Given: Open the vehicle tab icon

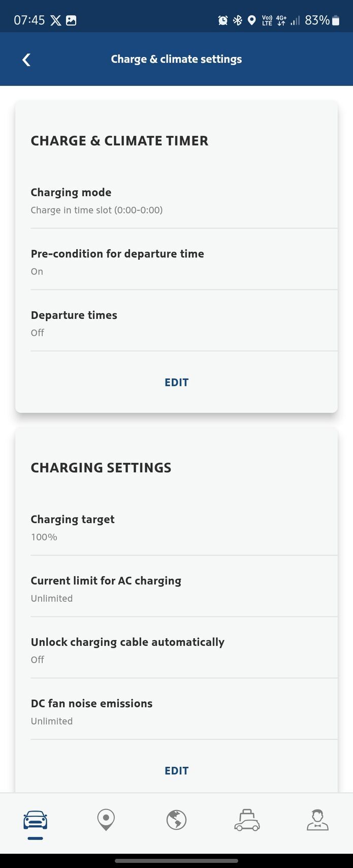Looking at the screenshot, I should (x=36, y=820).
